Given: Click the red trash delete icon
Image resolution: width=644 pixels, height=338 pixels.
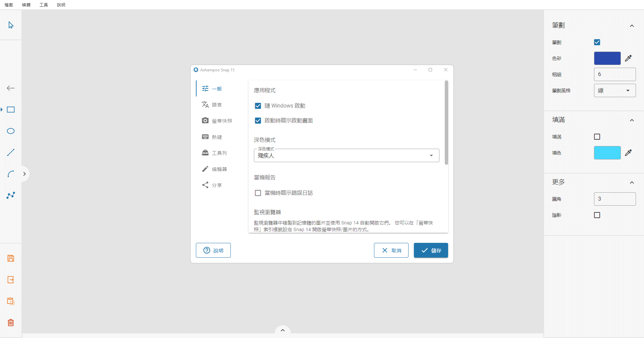Looking at the screenshot, I should point(11,323).
